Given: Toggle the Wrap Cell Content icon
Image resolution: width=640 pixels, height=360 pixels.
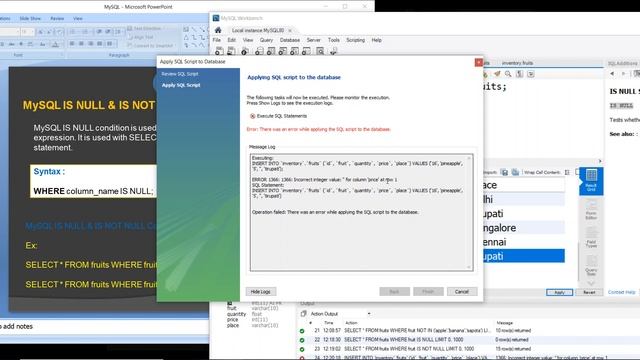Looking at the screenshot, I should 567,172.
